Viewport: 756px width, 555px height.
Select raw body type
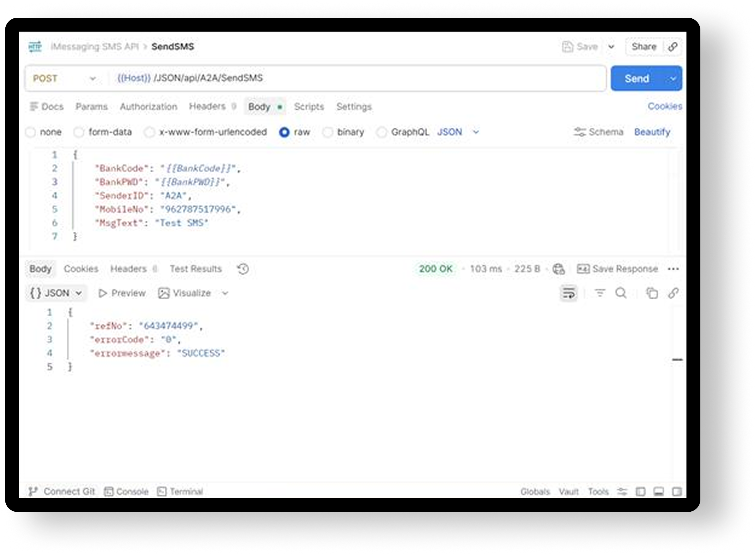284,132
